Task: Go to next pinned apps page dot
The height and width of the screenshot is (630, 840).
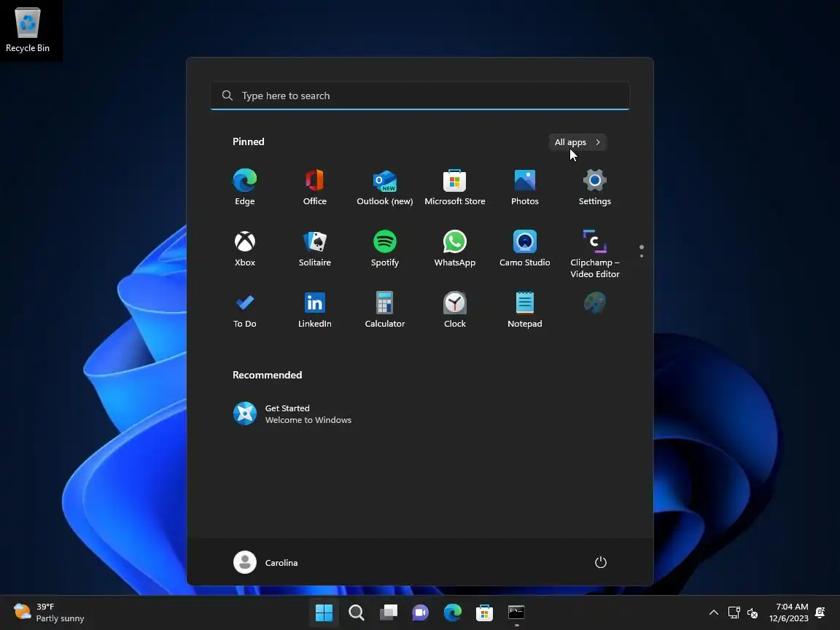Action: pos(641,256)
